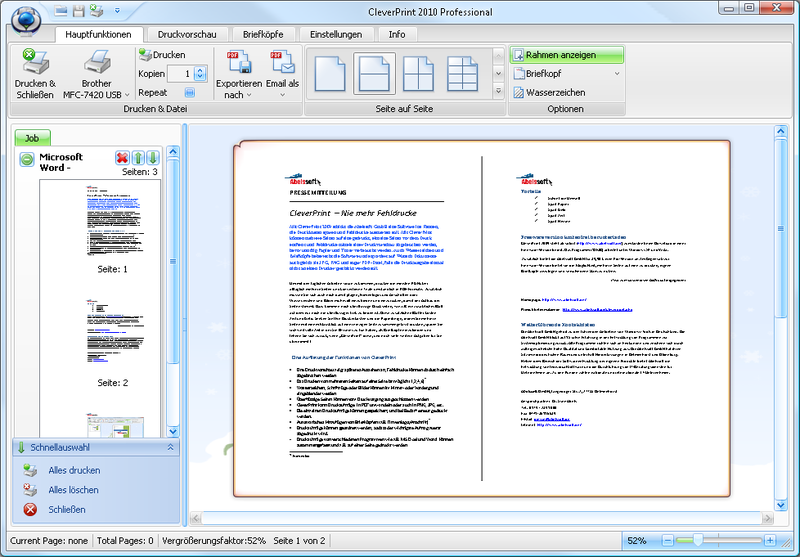
Task: Choose the four pages per sheet layout
Action: coord(418,73)
